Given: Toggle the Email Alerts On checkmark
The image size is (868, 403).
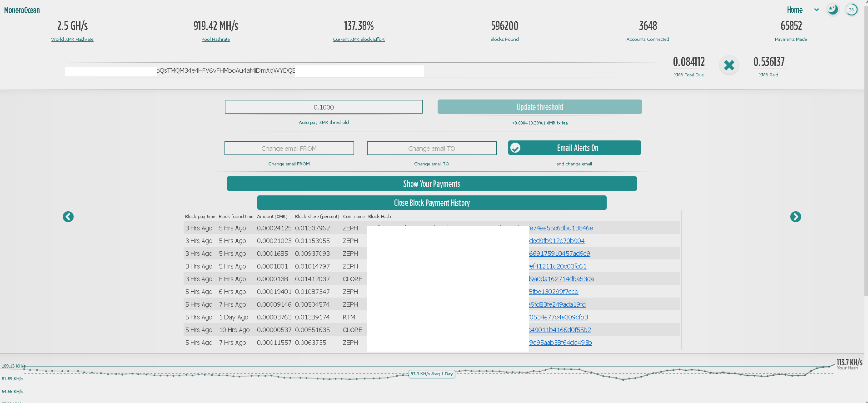Looking at the screenshot, I should pyautogui.click(x=515, y=148).
